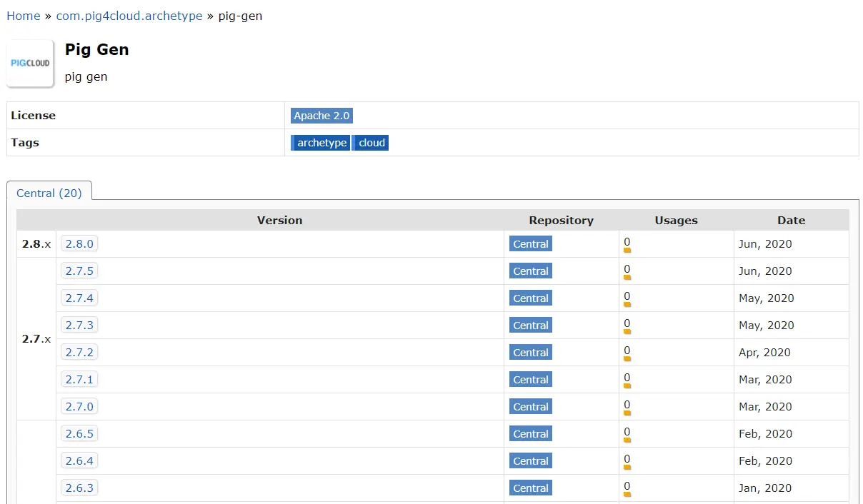863x504 pixels.
Task: Switch to the Central (20) tab
Action: 49,193
